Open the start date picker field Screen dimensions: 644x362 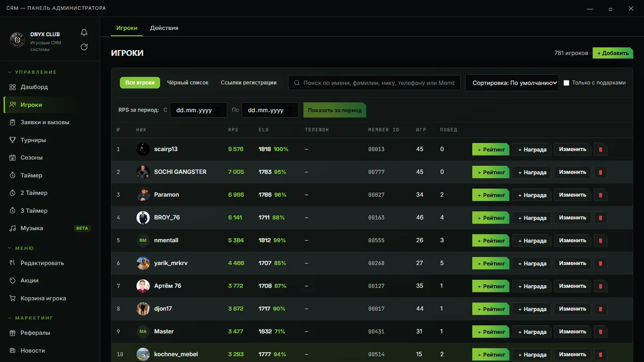pos(198,110)
